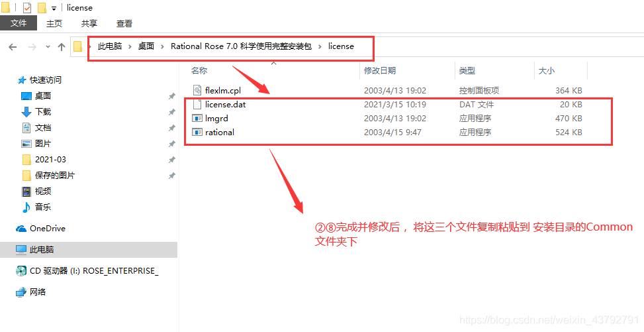Open 桌面 in the quick access list
This screenshot has height=332, width=644.
coord(43,96)
